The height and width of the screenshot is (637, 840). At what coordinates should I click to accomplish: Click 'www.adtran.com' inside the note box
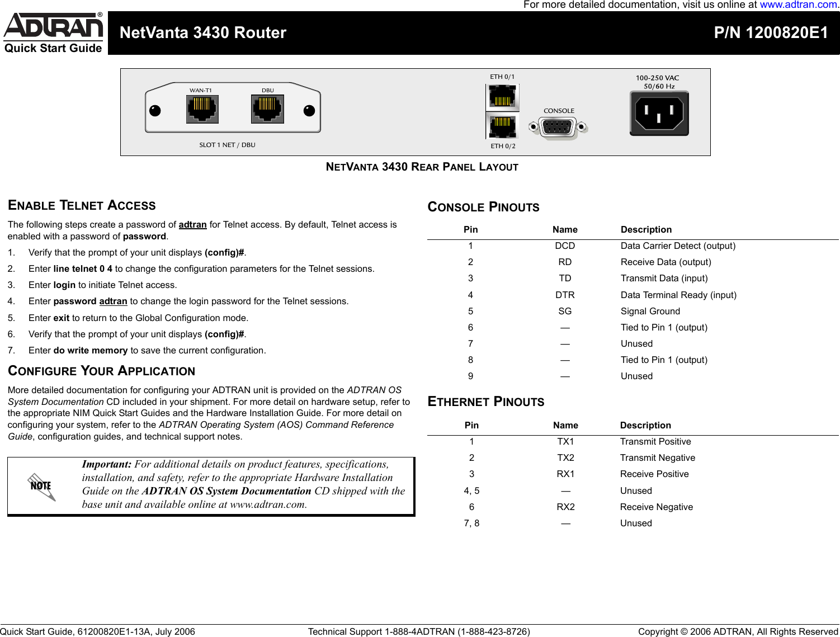point(267,504)
